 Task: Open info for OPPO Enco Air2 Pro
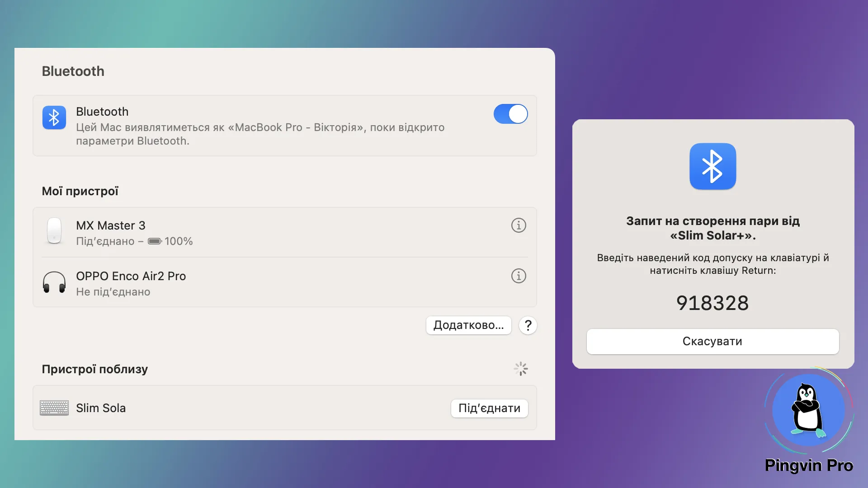519,276
